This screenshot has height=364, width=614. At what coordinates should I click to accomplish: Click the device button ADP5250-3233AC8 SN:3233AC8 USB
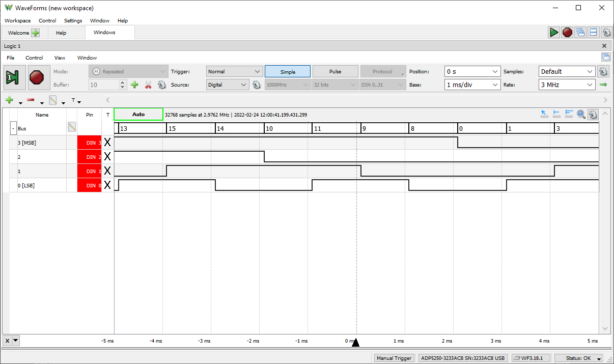click(x=463, y=358)
